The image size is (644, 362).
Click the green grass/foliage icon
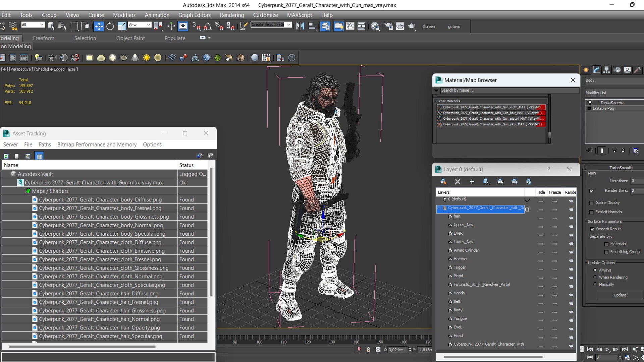pos(218,58)
